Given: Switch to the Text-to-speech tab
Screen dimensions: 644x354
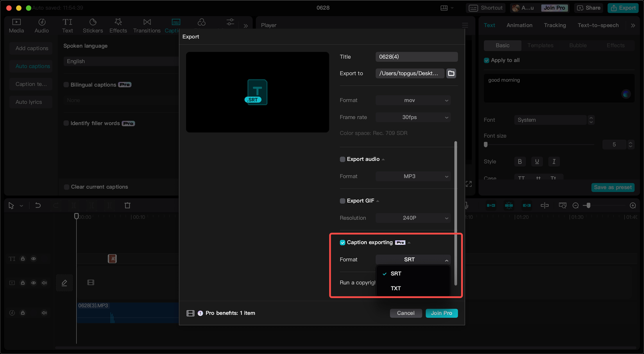Looking at the screenshot, I should tap(598, 25).
